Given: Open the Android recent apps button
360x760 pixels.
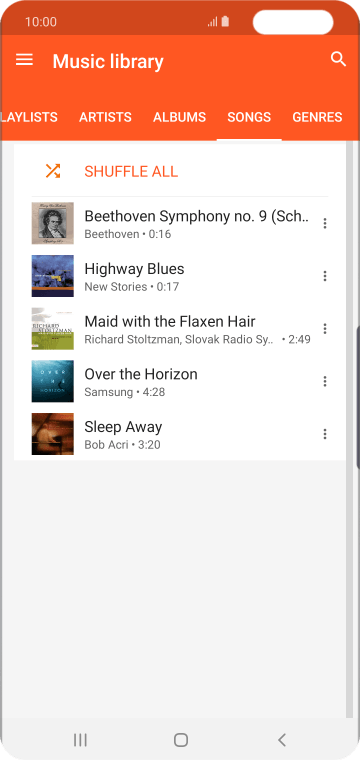Looking at the screenshot, I should pyautogui.click(x=80, y=740).
